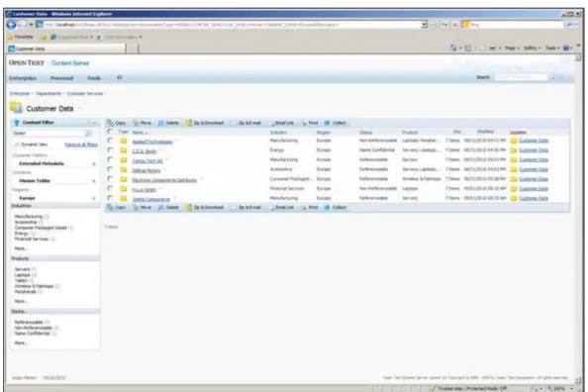Open the Electronic Components Distributor folder link
This screenshot has width=588, height=392.
pos(164,180)
